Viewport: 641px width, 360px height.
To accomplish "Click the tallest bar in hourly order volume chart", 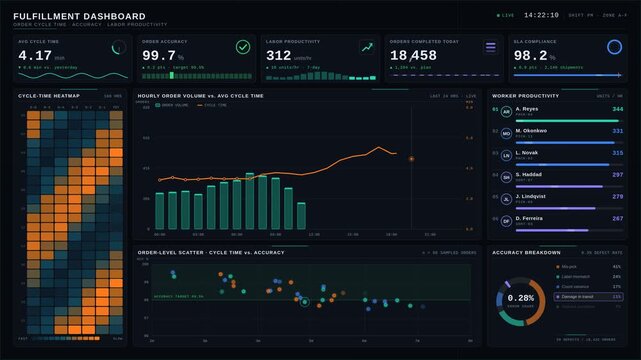I will click(x=250, y=201).
